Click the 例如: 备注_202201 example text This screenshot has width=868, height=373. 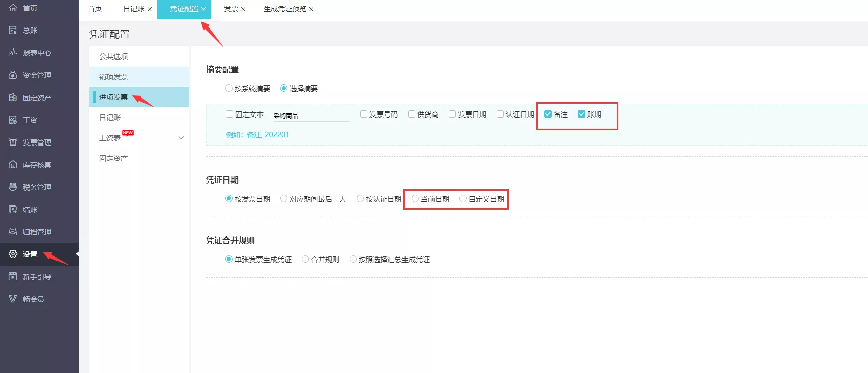pyautogui.click(x=257, y=135)
